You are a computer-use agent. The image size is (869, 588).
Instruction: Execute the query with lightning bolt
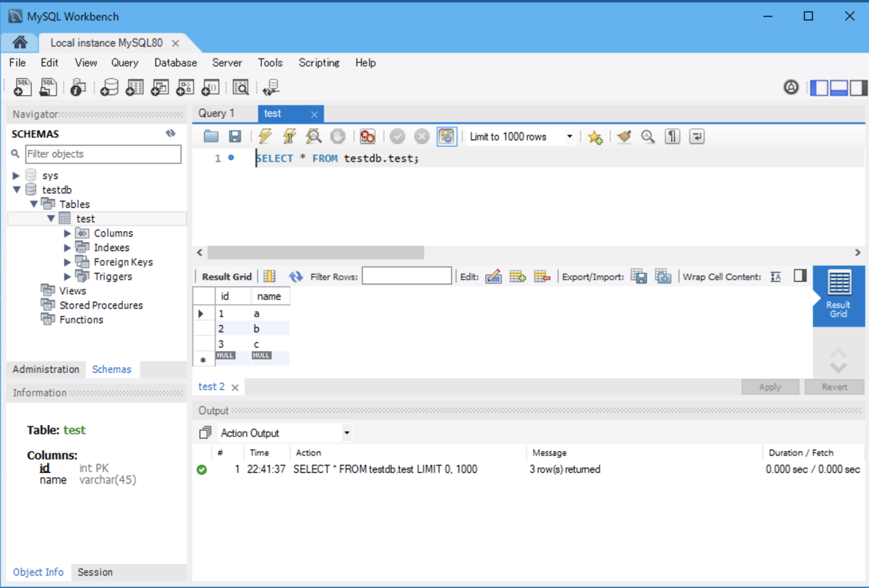coord(265,136)
